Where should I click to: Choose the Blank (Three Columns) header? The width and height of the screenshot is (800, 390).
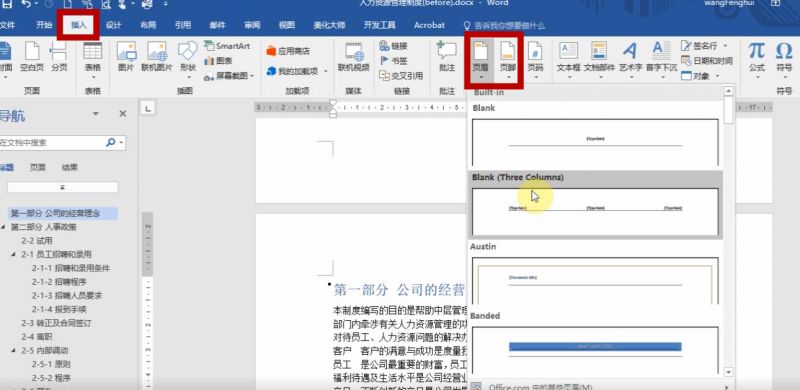coord(595,205)
